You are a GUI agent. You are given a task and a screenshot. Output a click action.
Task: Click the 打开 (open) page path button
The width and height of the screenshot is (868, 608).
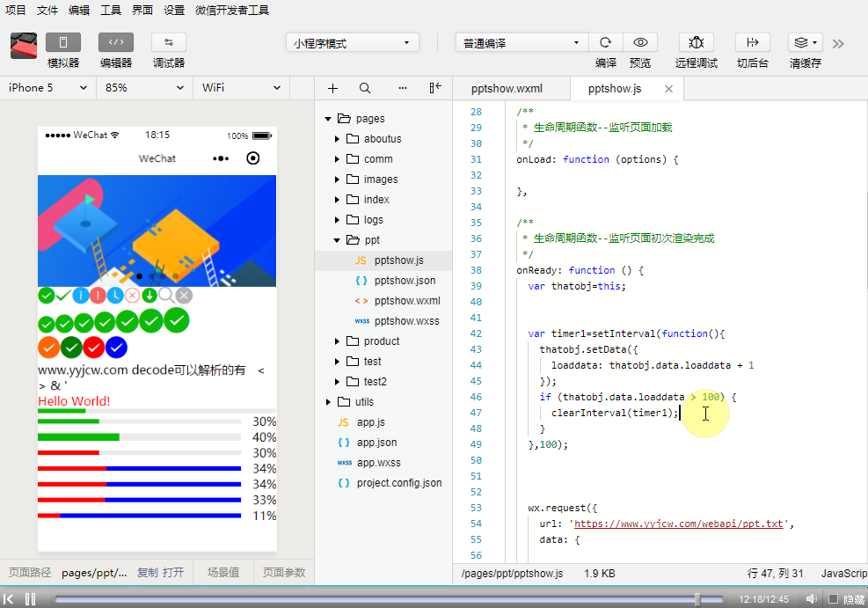point(173,573)
